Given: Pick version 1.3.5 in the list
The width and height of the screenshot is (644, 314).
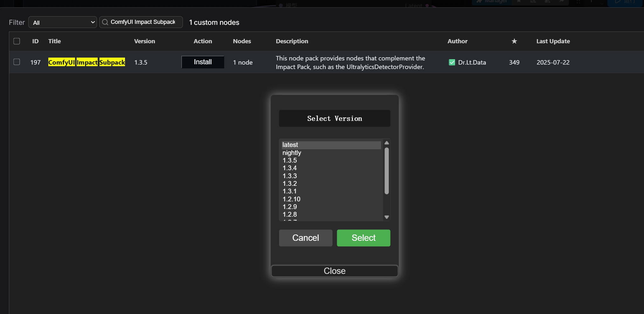Looking at the screenshot, I should pos(331,160).
